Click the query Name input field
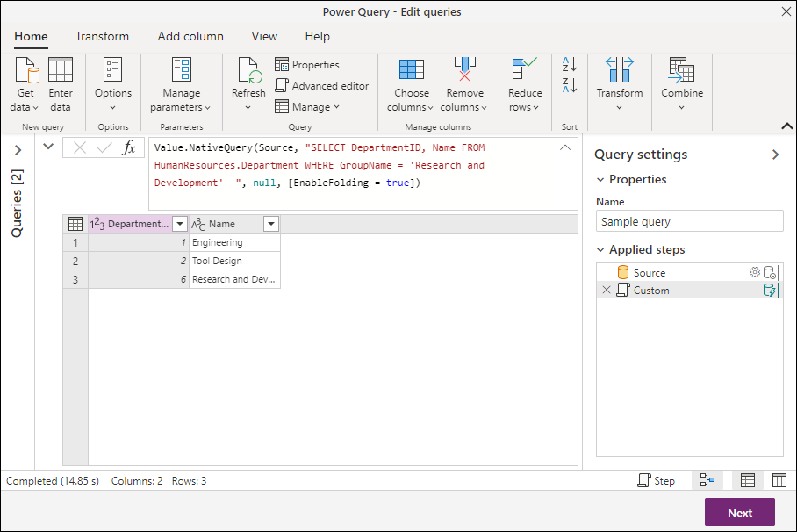The image size is (797, 532). click(x=689, y=222)
